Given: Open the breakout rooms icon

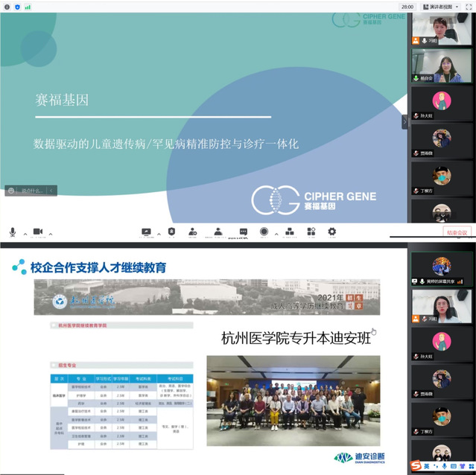Looking at the screenshot, I should 289,232.
